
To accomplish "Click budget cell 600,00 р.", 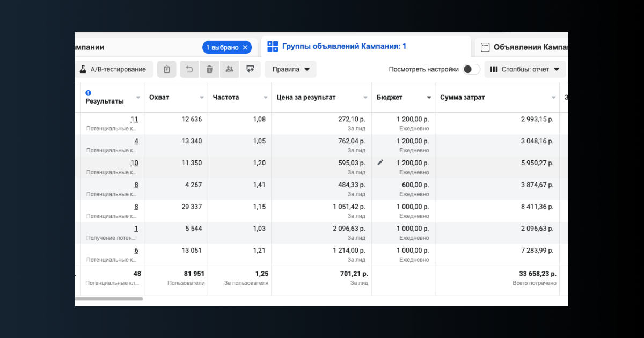I will click(415, 185).
